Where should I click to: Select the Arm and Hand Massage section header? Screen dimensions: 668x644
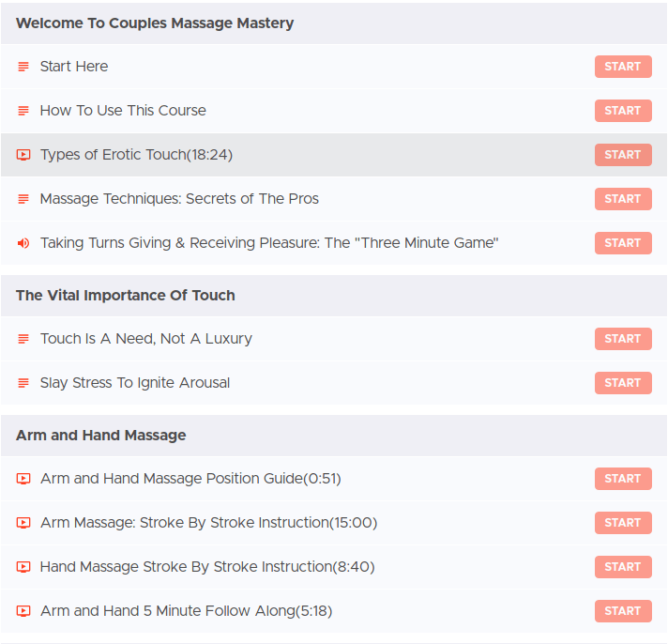coord(101,435)
